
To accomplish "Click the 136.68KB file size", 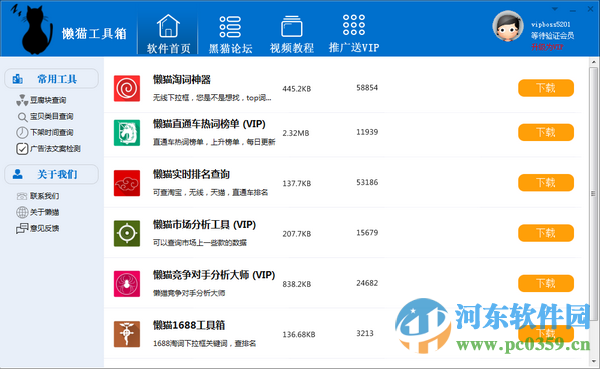I will pyautogui.click(x=299, y=335).
